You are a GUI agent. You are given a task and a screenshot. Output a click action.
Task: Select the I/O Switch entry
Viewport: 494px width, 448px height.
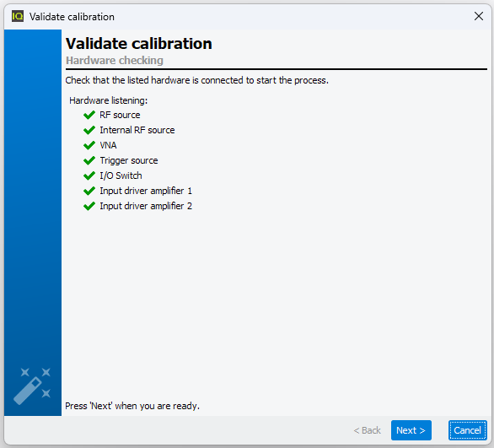click(x=121, y=175)
